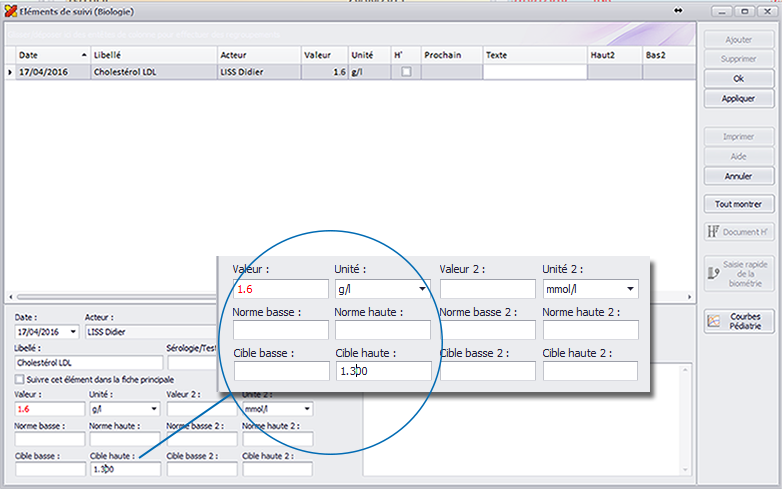Open the Date dropdown calendar
Viewport: 782px width, 489px height.
72,331
